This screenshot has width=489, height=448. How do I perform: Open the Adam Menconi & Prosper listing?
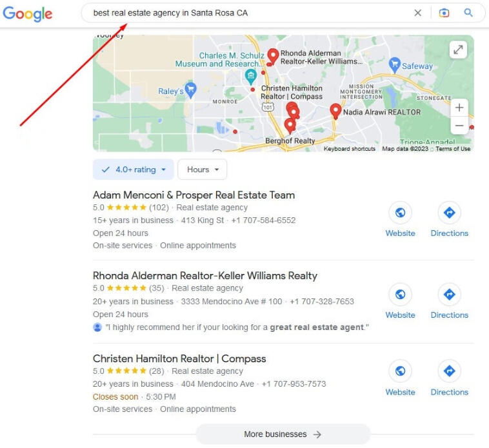point(194,195)
